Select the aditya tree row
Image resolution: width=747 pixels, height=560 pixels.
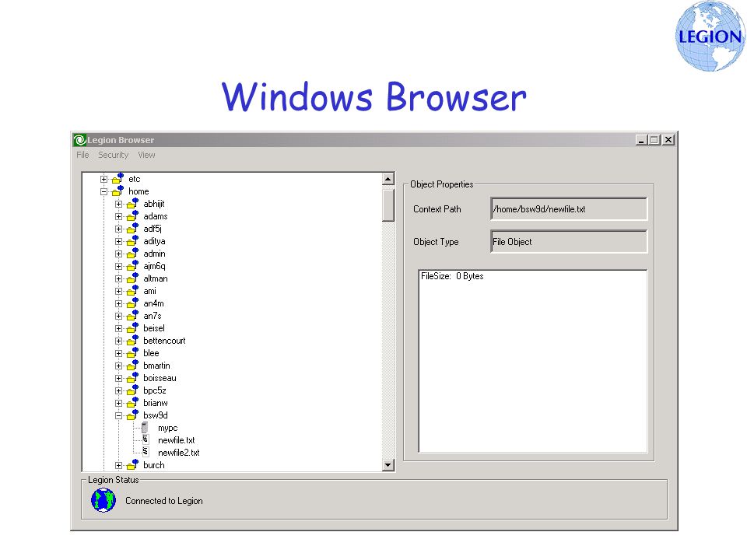coord(154,241)
